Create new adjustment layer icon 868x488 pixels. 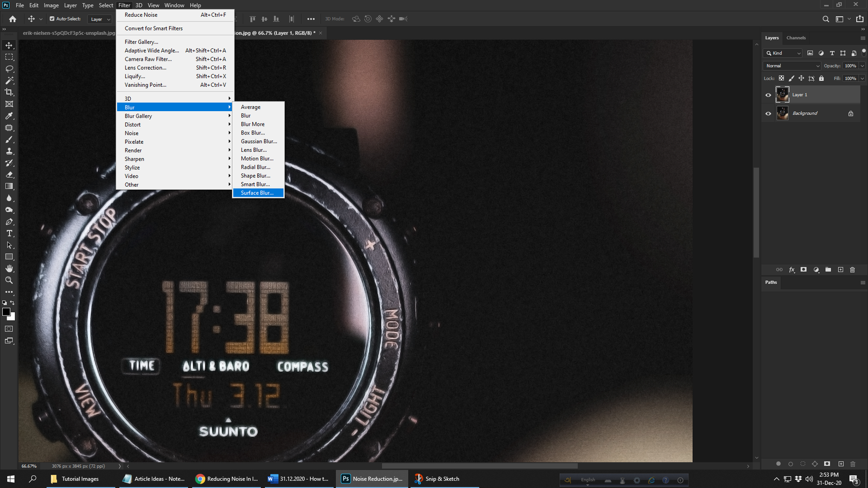click(x=816, y=269)
